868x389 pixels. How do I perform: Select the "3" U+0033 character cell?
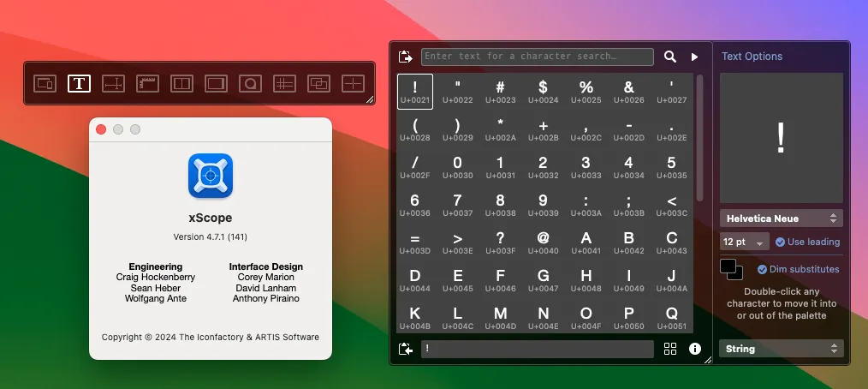pos(586,167)
